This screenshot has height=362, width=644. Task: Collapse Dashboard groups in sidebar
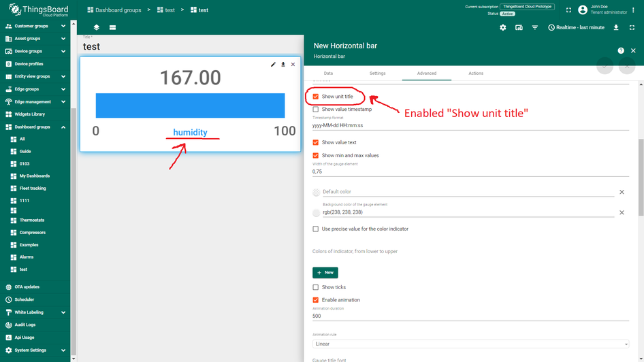63,127
